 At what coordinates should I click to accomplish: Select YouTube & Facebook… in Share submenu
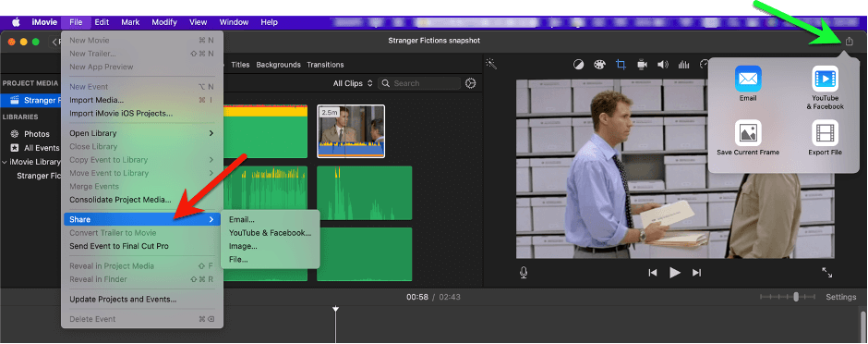tap(271, 233)
